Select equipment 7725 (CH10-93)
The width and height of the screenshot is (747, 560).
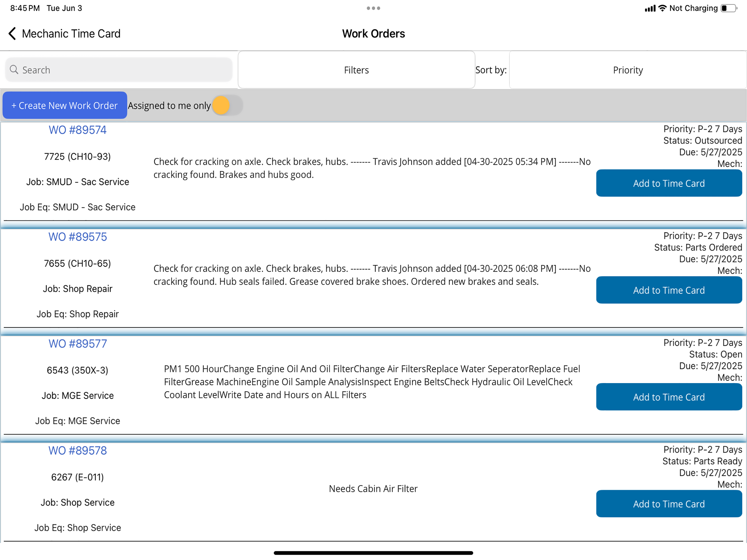coord(78,157)
